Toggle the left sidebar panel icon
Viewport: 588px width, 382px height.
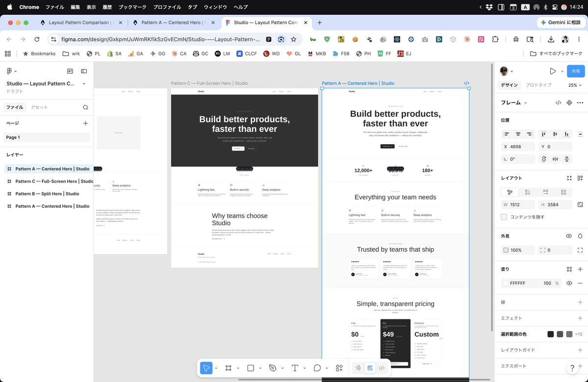[84, 71]
